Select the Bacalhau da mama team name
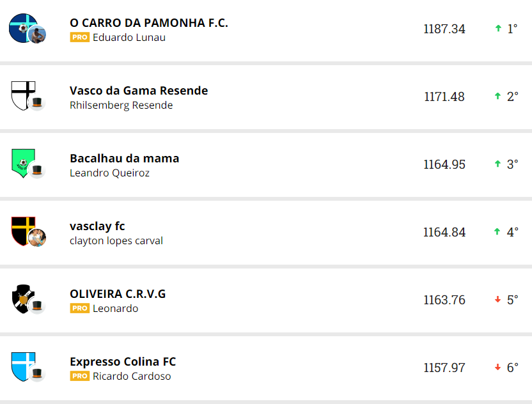The height and width of the screenshot is (404, 532). tap(124, 159)
